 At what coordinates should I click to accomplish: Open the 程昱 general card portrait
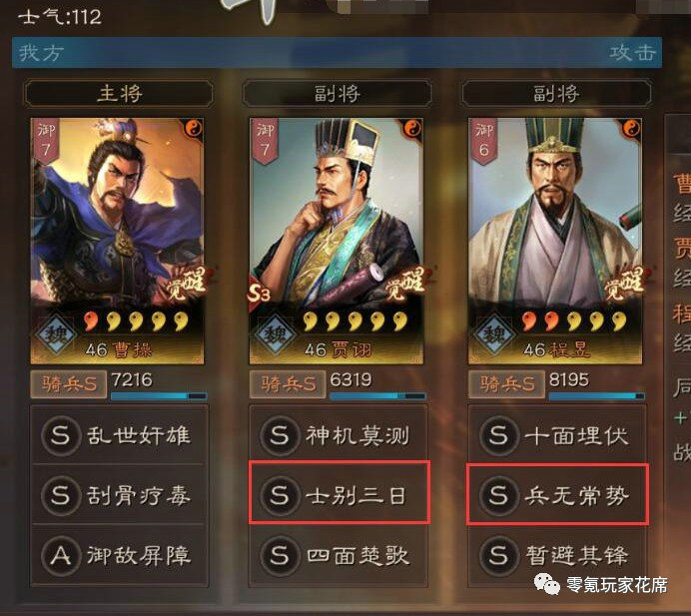[x=555, y=241]
